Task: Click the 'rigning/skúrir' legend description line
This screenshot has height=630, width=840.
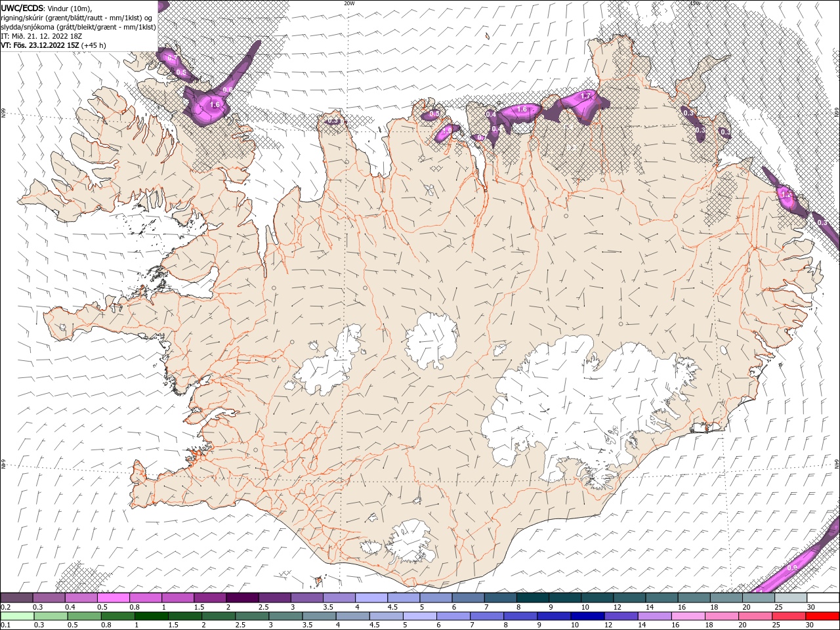Action: (77, 18)
